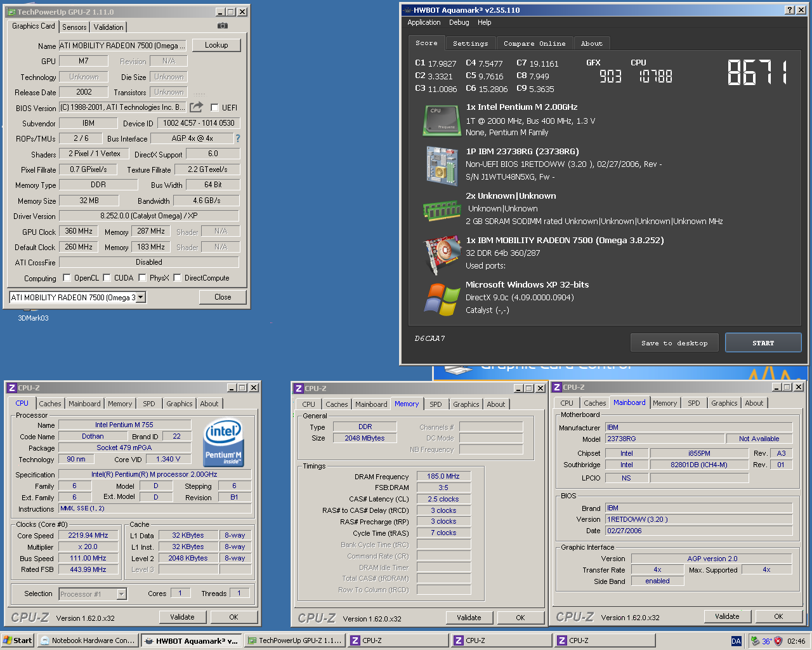Click Validate in the CPU tab CPU-Z window
The image size is (812, 650).
pyautogui.click(x=182, y=617)
